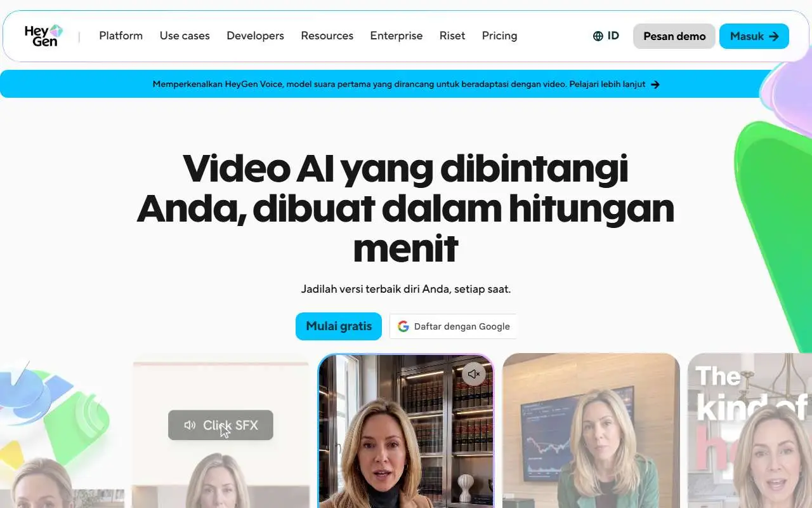This screenshot has width=812, height=508.
Task: Click the Pesan demo button
Action: pyautogui.click(x=674, y=36)
